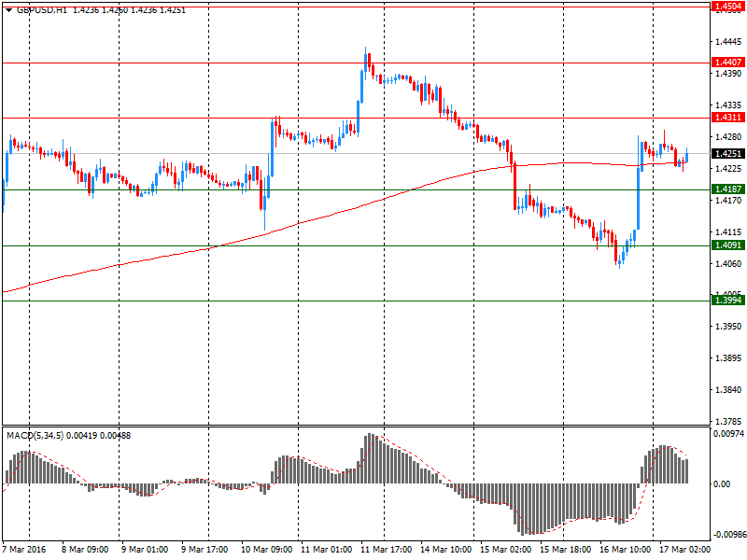The image size is (747, 560).
Task: Click the 11 Mar 01:00 time label
Action: coord(327,549)
